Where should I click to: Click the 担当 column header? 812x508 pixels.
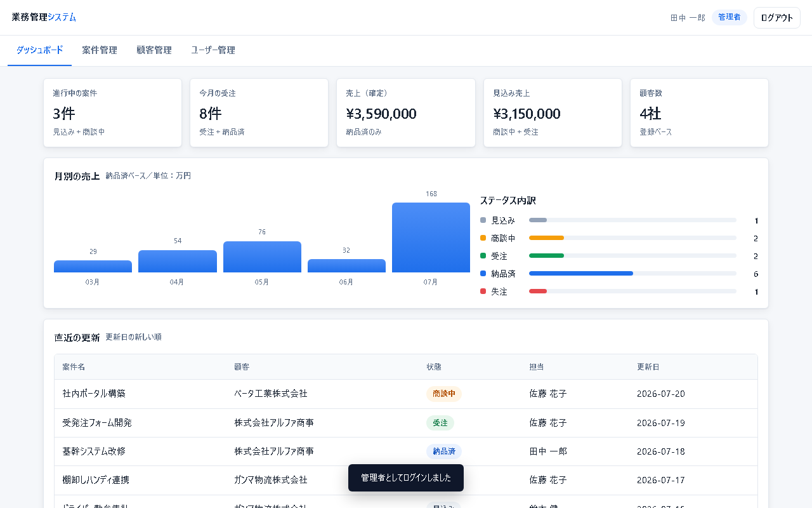point(537,367)
